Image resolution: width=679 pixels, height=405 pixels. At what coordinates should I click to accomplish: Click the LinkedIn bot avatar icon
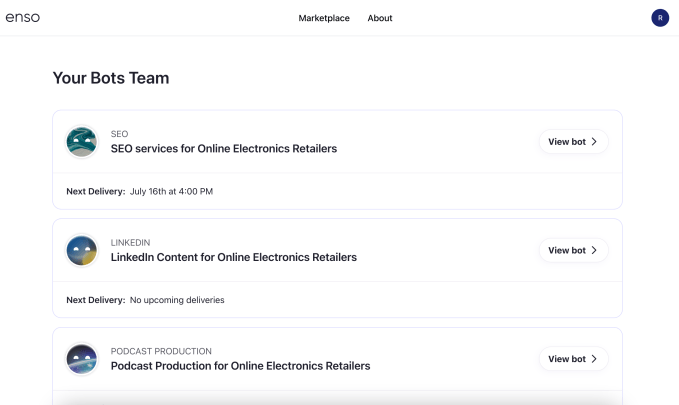pos(81,250)
